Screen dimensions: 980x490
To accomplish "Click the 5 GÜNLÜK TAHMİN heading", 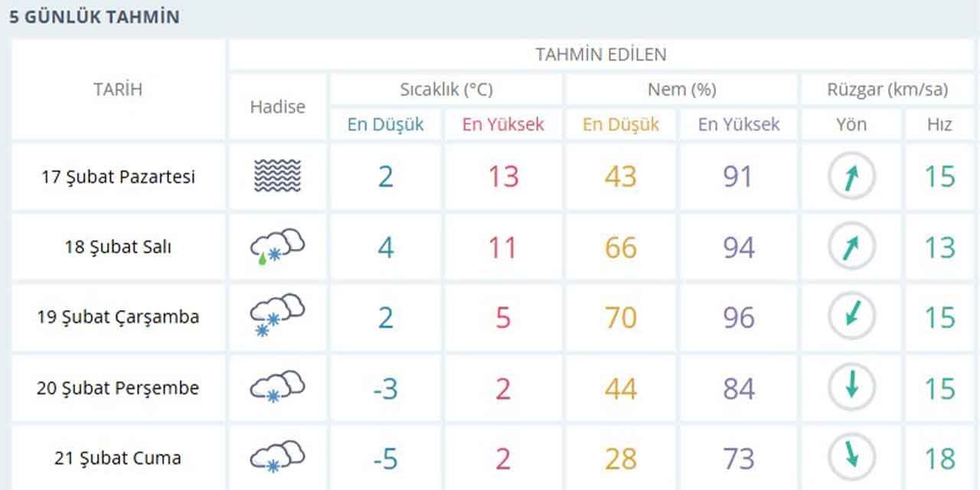I will point(94,17).
